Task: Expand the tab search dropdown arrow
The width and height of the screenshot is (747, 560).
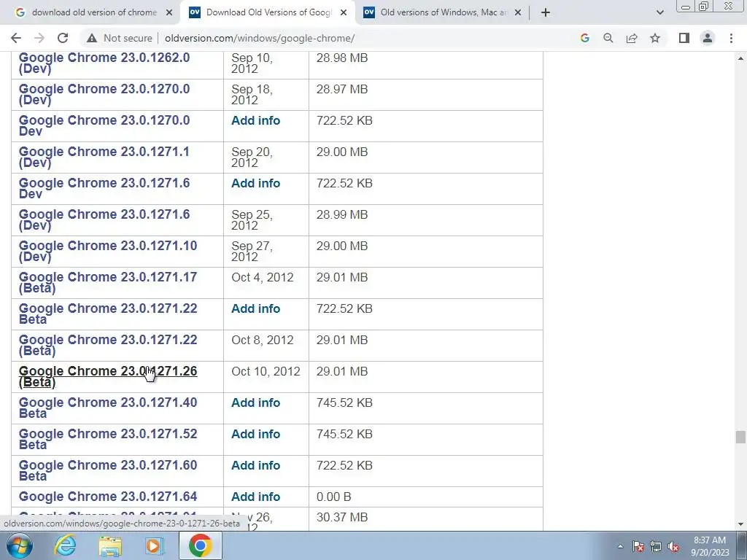Action: tap(659, 12)
